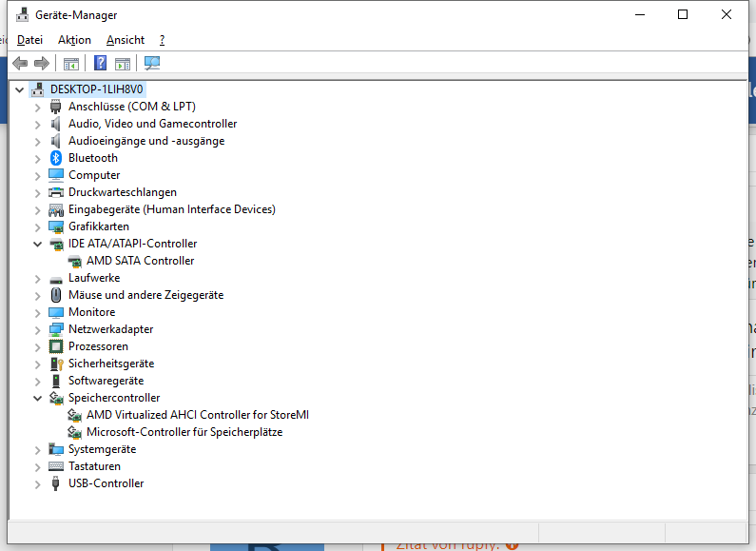Open the Ansicht menu
Screen dimensions: 756x551
126,40
